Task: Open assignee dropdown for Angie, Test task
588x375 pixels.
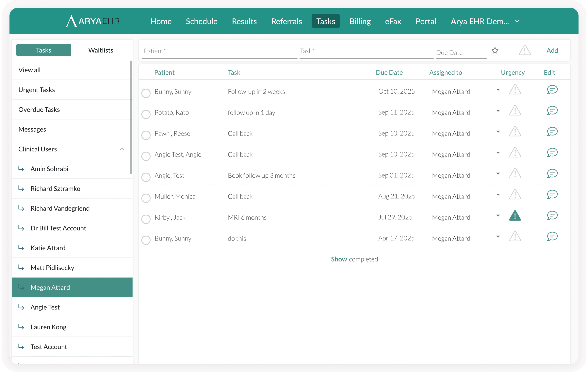Action: (x=498, y=174)
